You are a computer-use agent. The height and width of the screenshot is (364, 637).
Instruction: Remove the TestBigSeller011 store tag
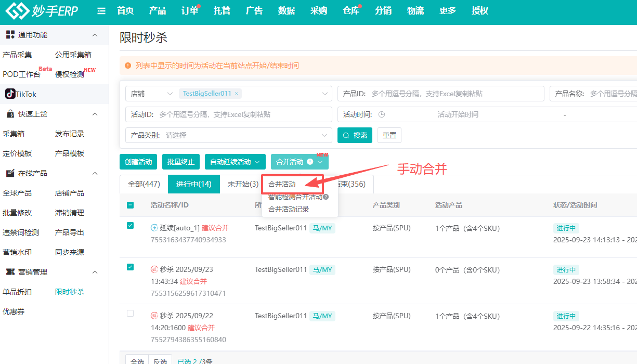(237, 94)
